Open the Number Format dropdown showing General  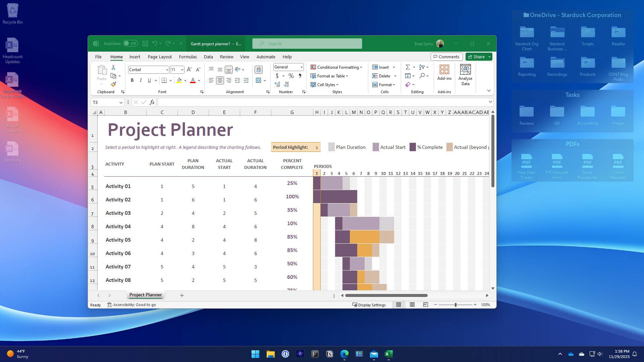click(288, 67)
